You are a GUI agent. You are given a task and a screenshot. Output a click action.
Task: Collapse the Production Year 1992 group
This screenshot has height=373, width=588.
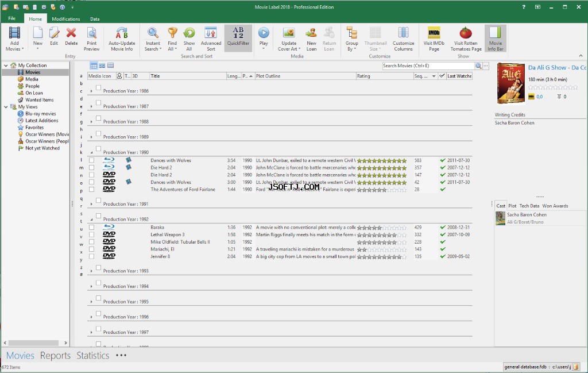[91, 220]
